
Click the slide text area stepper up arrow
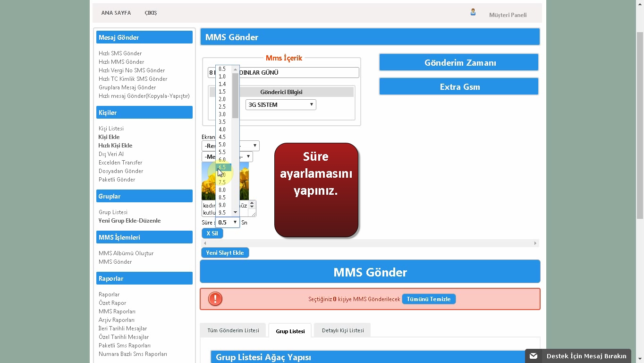click(252, 203)
